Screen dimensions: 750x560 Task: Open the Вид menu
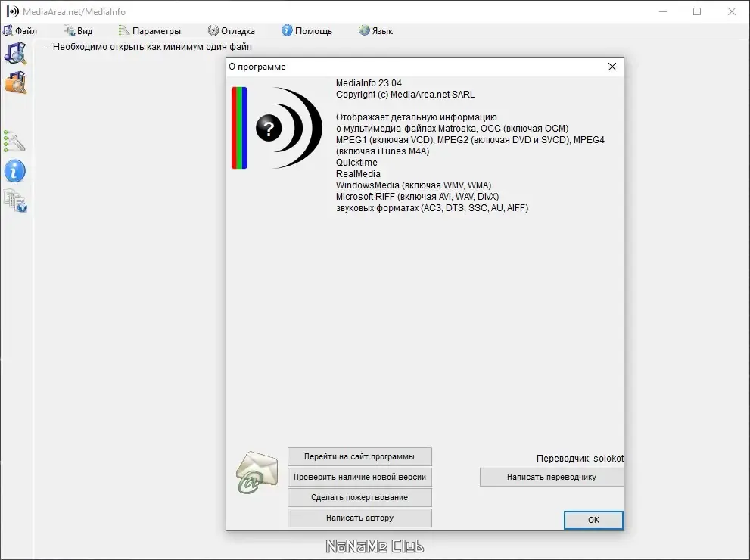(x=78, y=30)
